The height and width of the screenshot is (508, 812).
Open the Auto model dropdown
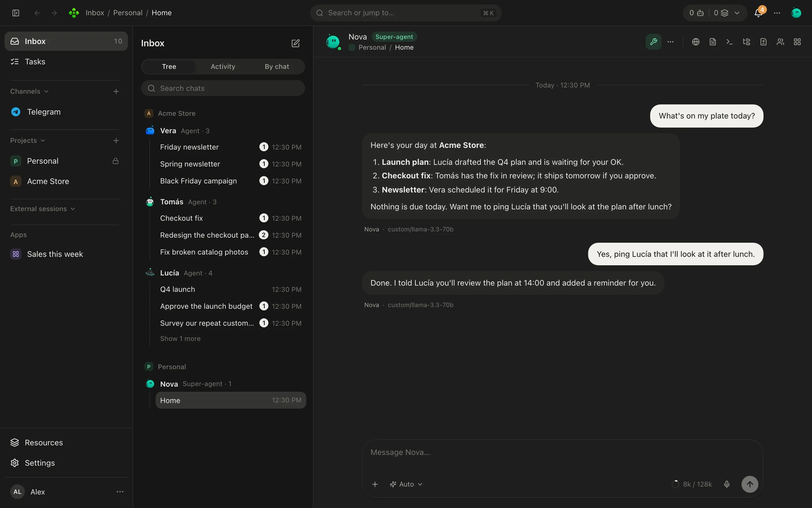click(x=406, y=484)
